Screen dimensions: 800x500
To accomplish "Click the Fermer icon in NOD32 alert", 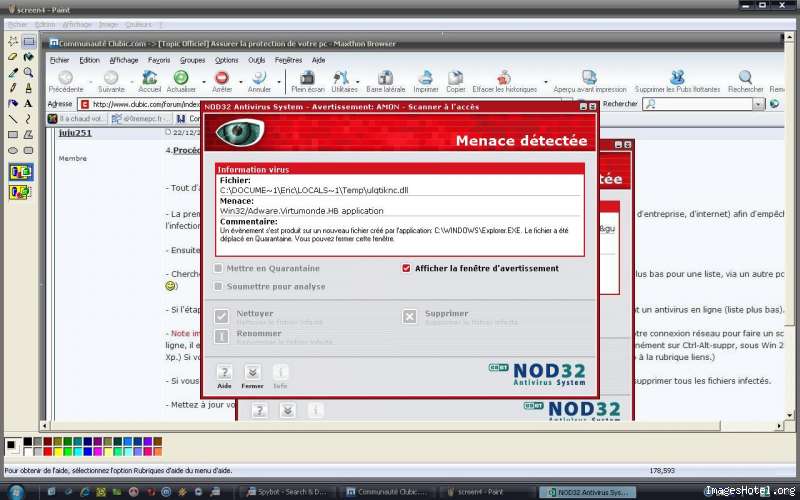I will click(x=253, y=372).
